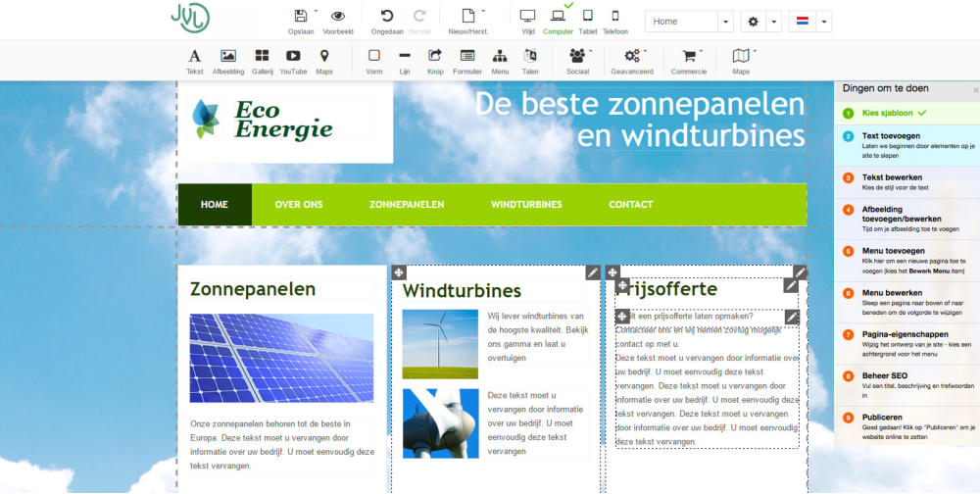The width and height of the screenshot is (980, 494).
Task: Click move handle of Windturbines block
Action: (399, 272)
